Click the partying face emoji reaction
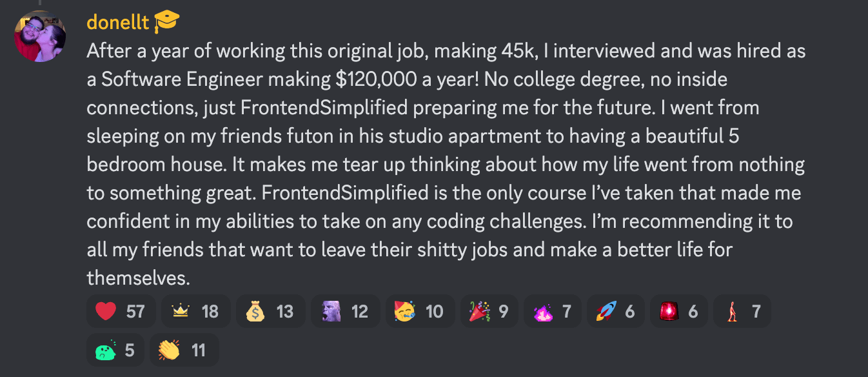Screen dimensions: 868x377 tap(406, 311)
